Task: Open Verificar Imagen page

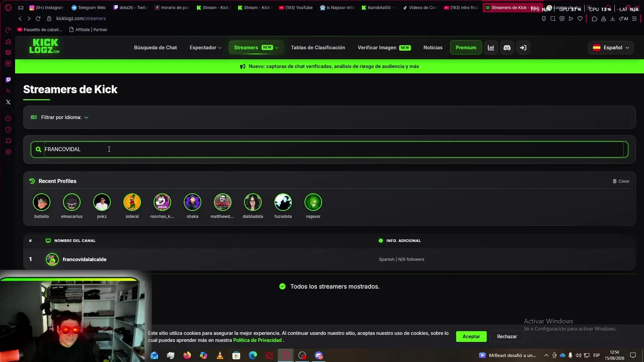Action: [384, 48]
